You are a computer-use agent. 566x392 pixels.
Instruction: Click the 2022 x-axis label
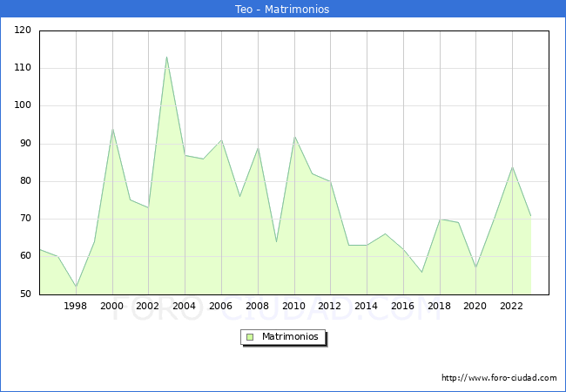pyautogui.click(x=512, y=306)
